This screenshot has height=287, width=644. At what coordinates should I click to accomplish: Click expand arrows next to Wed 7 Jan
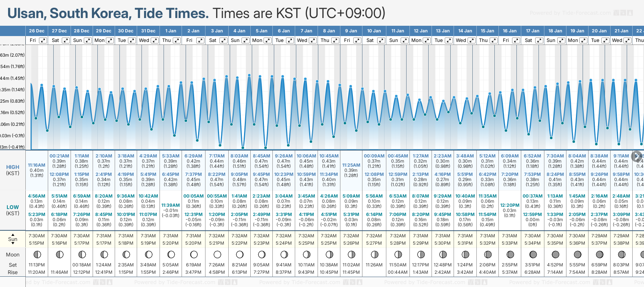point(313,40)
